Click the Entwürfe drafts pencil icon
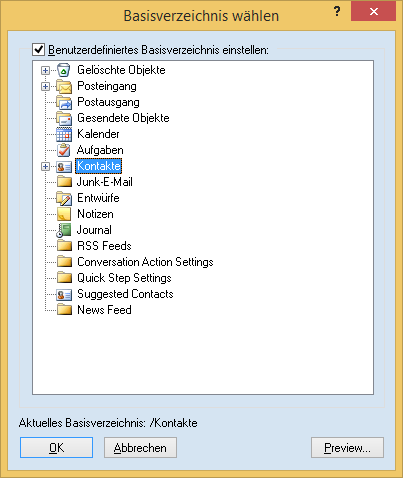403x478 pixels. coord(64,198)
